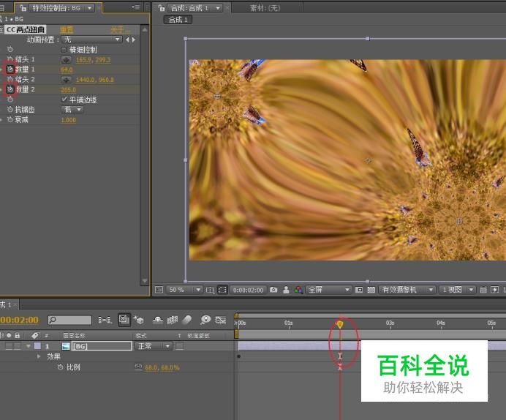
Task: Open the show channel RGB icon
Action: 298,290
